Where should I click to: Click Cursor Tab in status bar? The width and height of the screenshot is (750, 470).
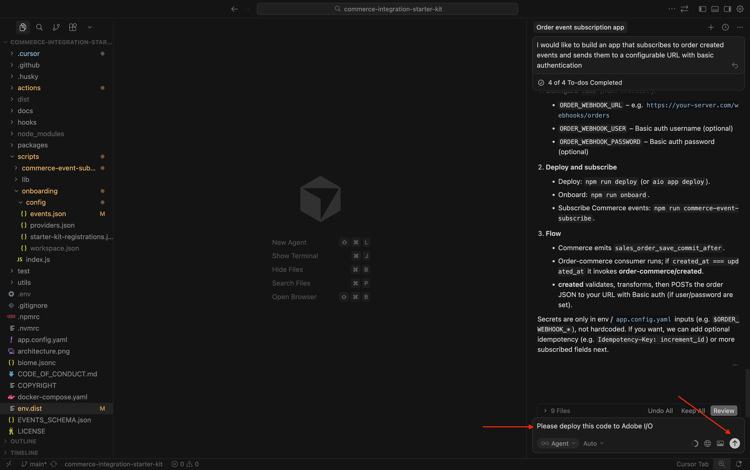pyautogui.click(x=692, y=464)
